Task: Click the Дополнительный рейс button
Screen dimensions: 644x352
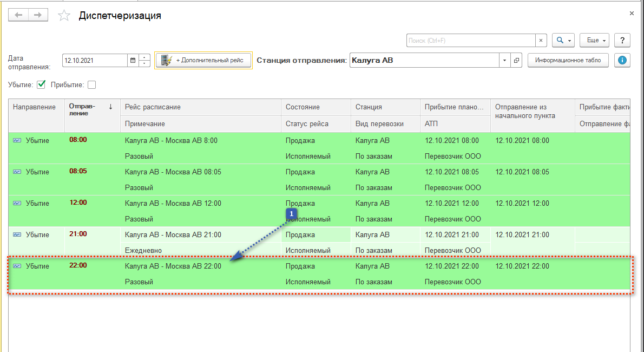Action: [x=203, y=61]
